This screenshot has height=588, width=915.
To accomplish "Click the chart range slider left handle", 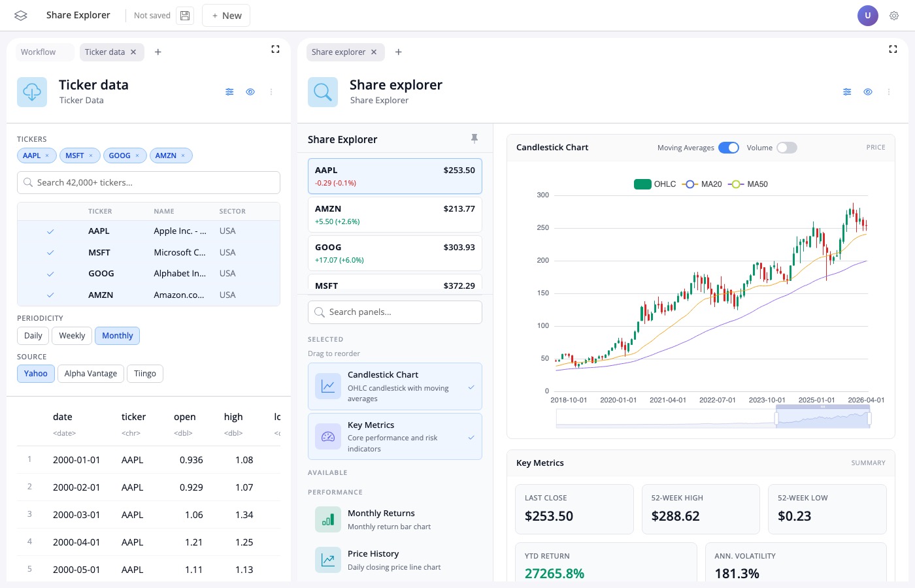I will 777,418.
